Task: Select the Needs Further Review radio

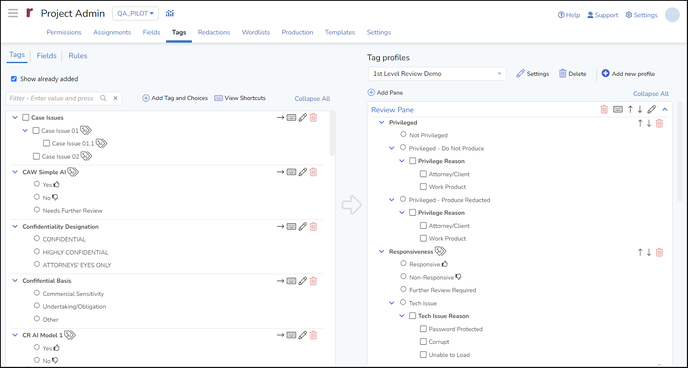Action: click(37, 210)
